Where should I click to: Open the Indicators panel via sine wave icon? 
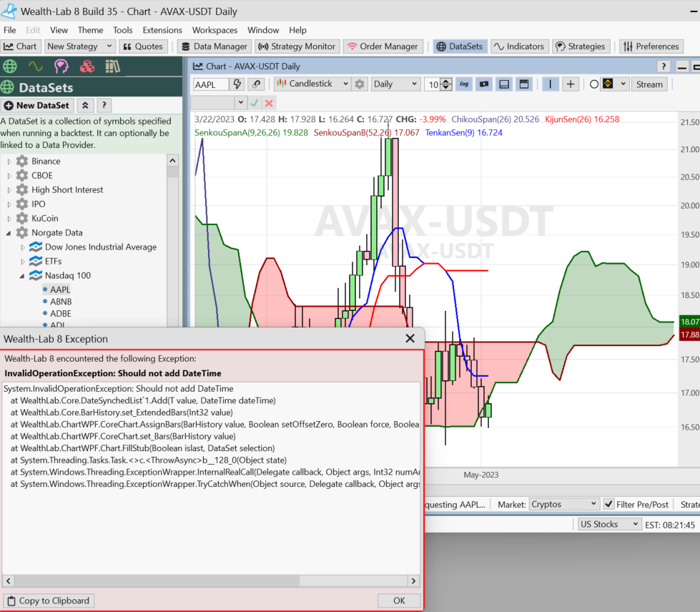(35, 66)
